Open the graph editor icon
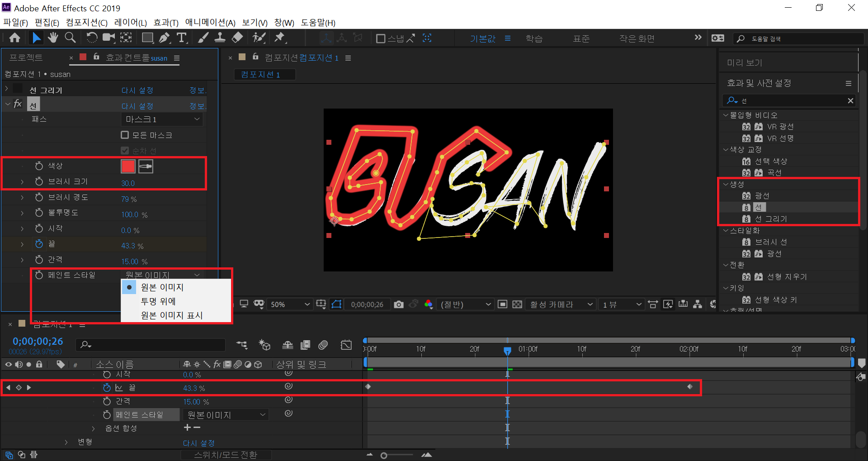Viewport: 868px width, 461px height. pyautogui.click(x=346, y=345)
